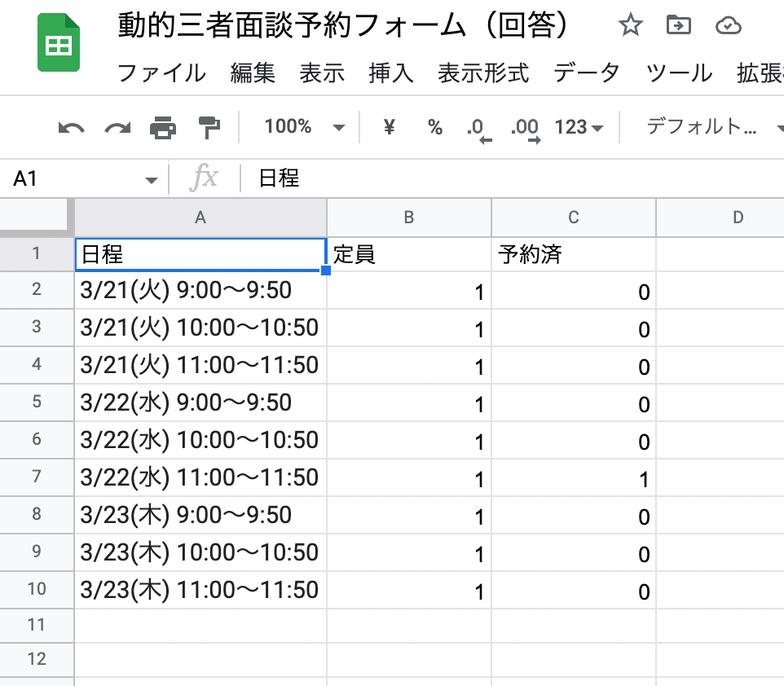
Task: Select cell 3/23(木) 11:00〜11:50
Action: (x=200, y=590)
